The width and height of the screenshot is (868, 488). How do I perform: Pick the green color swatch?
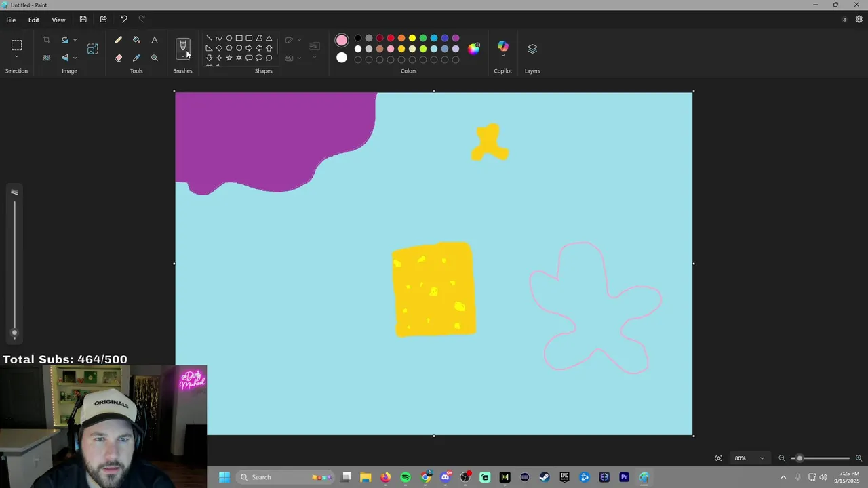coord(423,38)
